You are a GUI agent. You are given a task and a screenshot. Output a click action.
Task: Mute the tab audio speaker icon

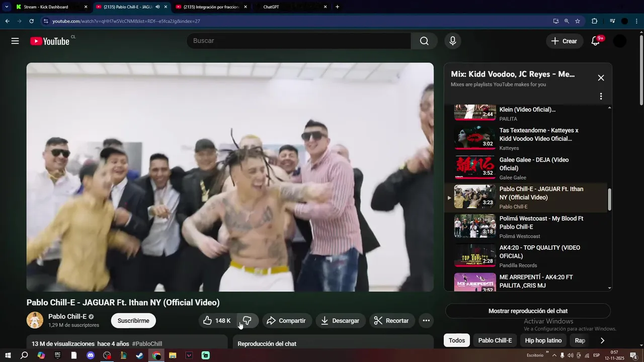[157, 7]
